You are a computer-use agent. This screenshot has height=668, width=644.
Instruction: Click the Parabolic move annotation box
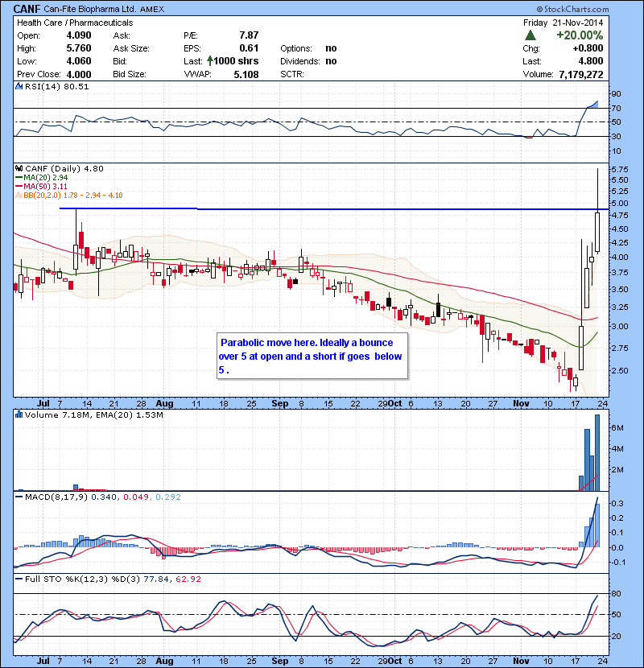(x=312, y=357)
